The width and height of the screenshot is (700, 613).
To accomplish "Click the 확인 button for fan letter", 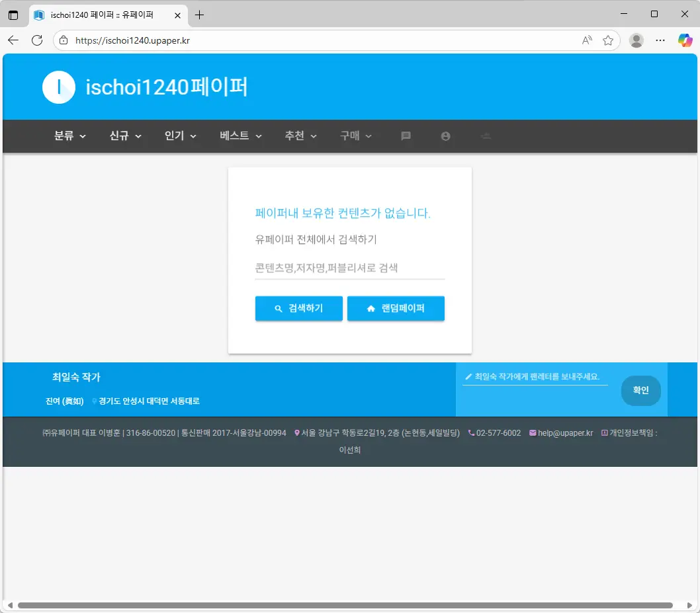I will 640,390.
